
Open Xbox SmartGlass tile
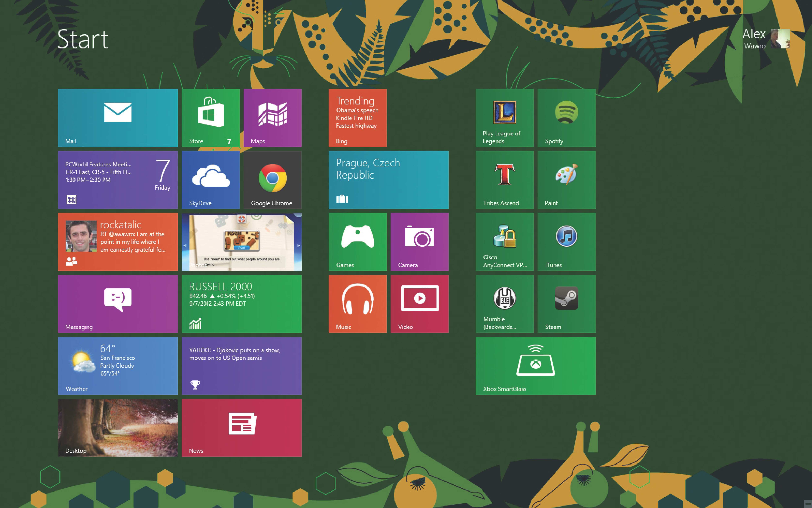tap(535, 366)
